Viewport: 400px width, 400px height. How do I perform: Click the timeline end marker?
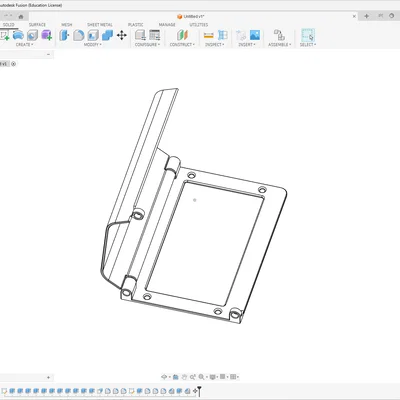199,390
